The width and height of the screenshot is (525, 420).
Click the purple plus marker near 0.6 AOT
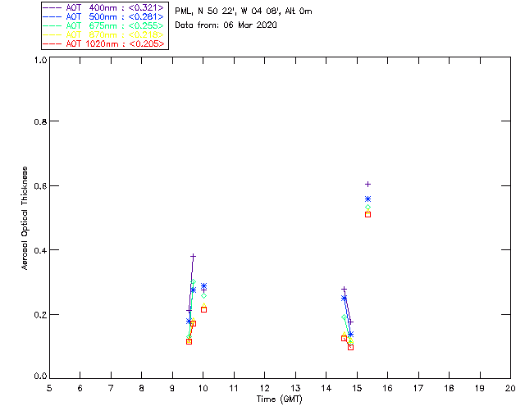coord(368,185)
